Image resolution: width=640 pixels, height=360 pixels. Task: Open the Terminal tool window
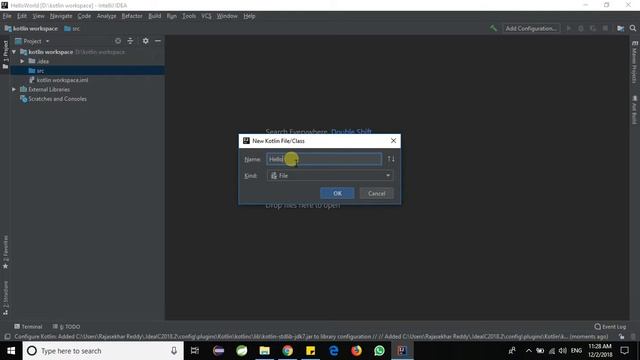click(28, 327)
